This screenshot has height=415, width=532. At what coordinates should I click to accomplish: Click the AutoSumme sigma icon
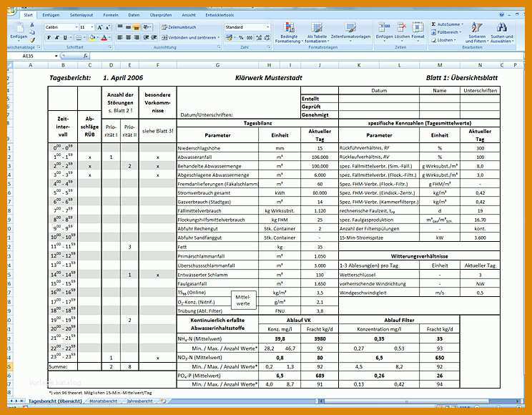pyautogui.click(x=433, y=24)
